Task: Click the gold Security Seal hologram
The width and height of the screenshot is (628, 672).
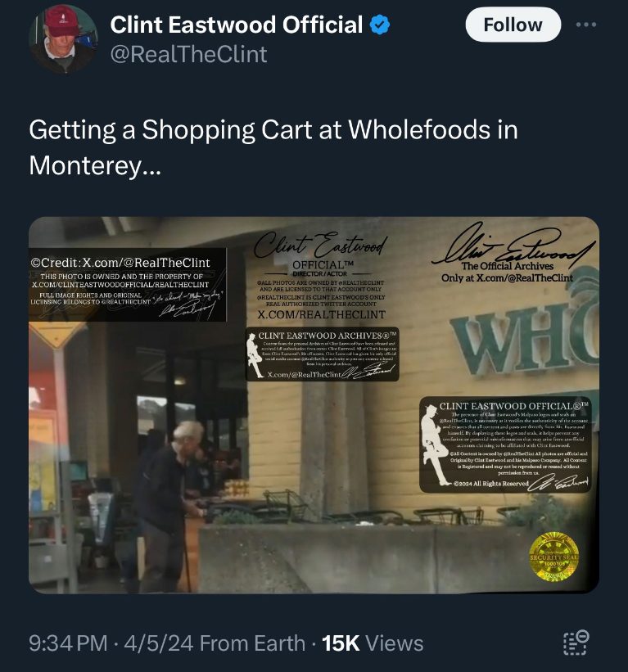Action: pyautogui.click(x=553, y=557)
